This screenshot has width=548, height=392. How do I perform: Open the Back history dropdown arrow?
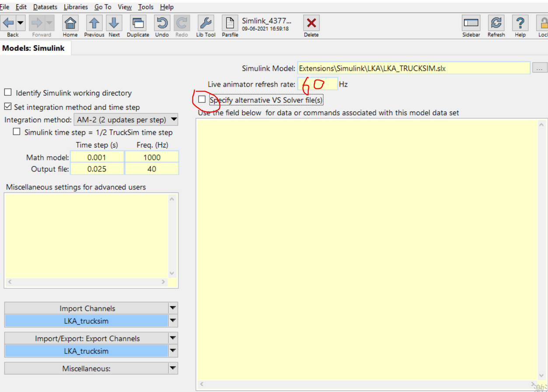tap(21, 23)
